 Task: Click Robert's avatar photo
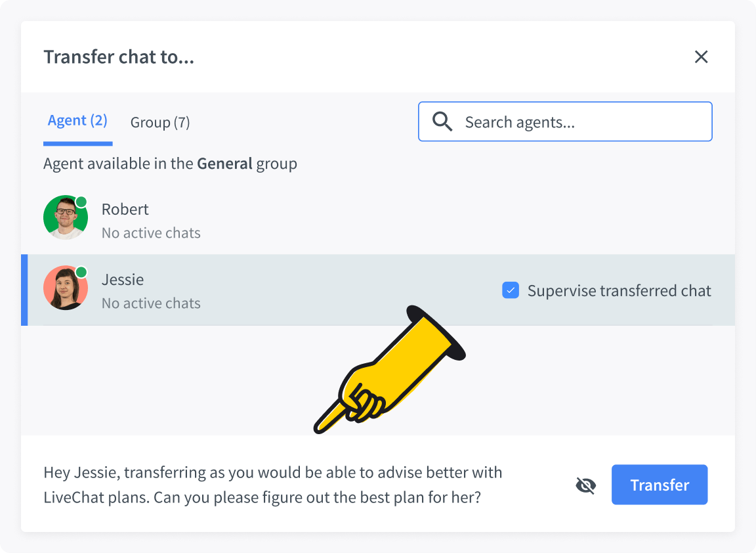point(65,218)
